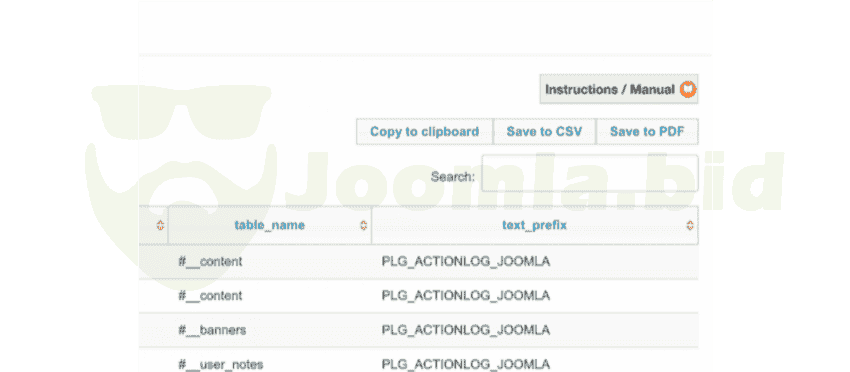Save the table to CSV
Image resolution: width=850 pixels, height=372 pixels.
pyautogui.click(x=544, y=132)
